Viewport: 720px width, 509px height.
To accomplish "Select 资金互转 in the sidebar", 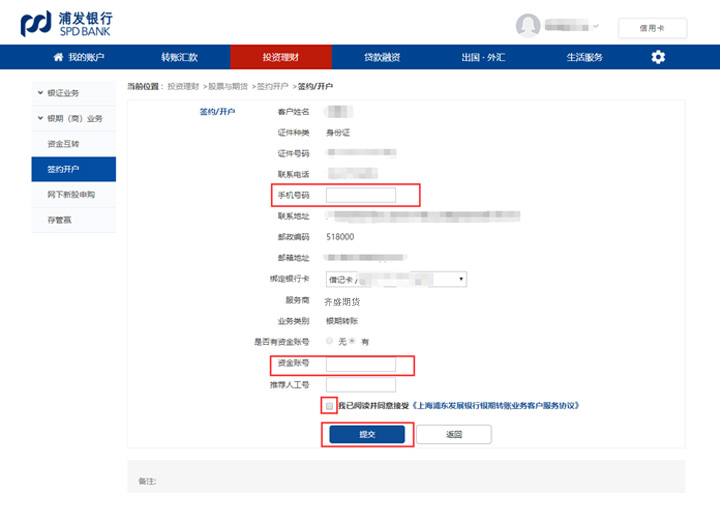I will click(63, 144).
